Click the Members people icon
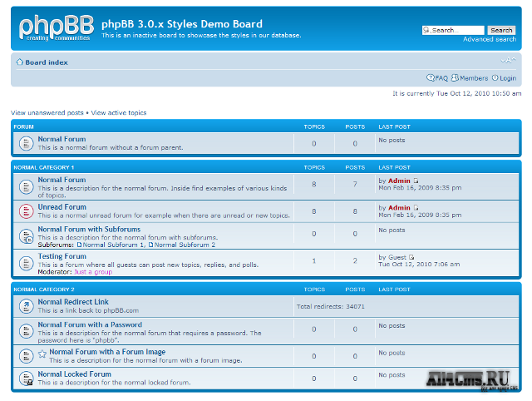This screenshot has height=401, width=532. [455, 77]
